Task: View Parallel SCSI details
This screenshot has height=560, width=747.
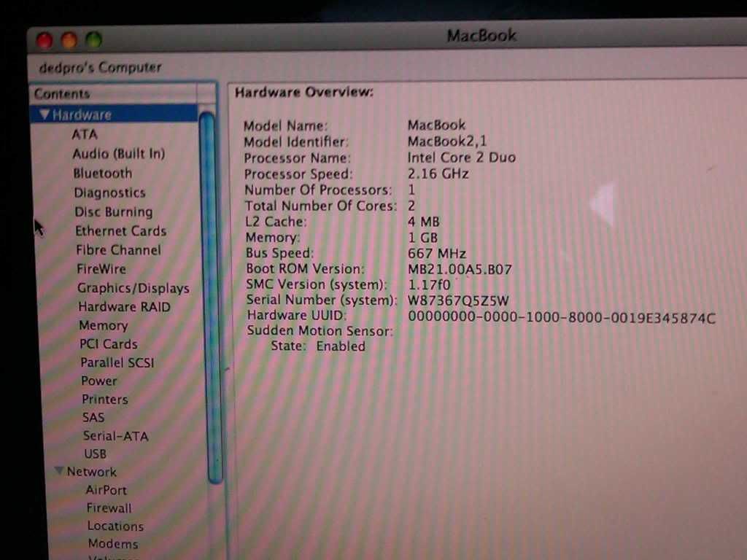Action: pos(117,362)
